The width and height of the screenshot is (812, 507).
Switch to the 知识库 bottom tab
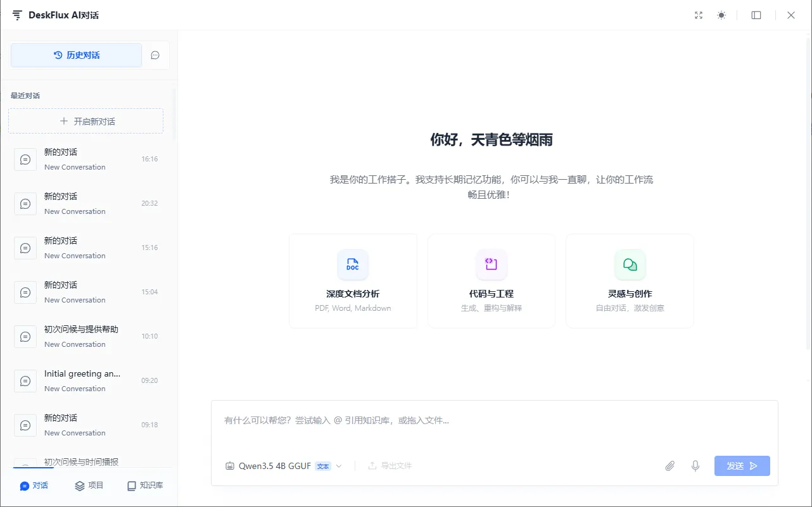pos(145,485)
